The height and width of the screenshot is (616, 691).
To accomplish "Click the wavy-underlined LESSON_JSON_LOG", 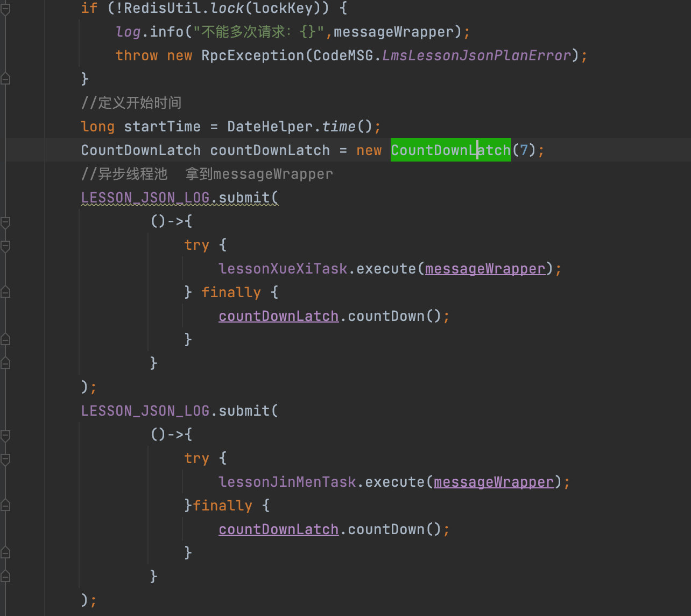I will pyautogui.click(x=145, y=198).
